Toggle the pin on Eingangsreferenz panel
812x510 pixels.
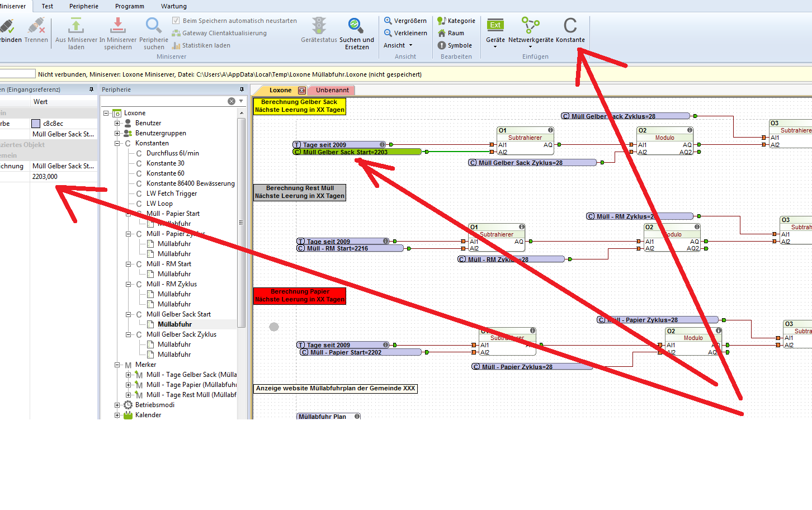[x=91, y=89]
